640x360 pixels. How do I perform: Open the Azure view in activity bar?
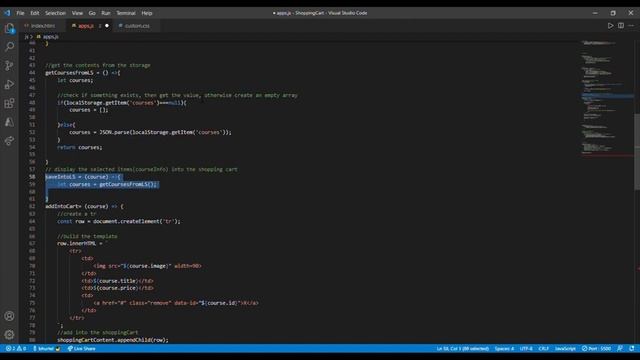pos(9,122)
